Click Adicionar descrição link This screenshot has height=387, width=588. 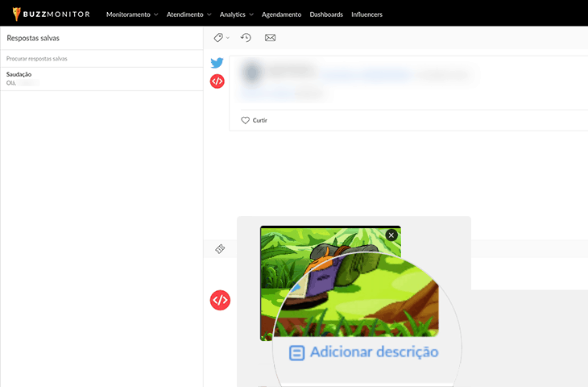[x=374, y=352]
